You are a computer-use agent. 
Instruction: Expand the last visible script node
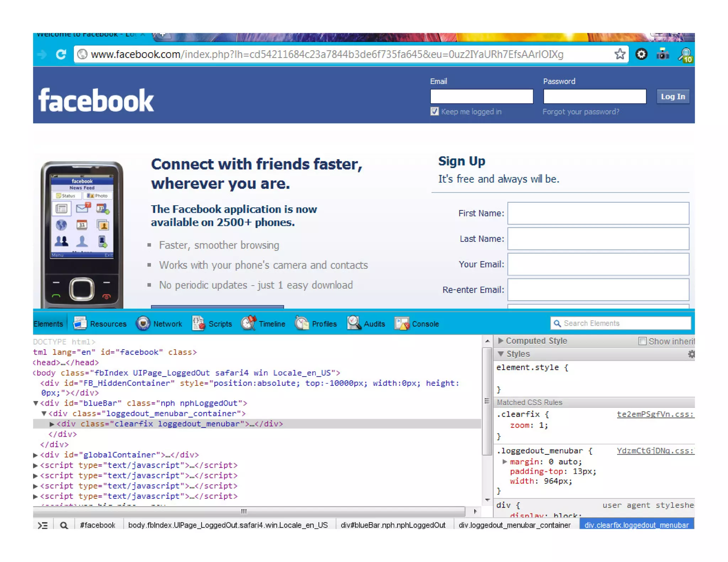point(35,496)
